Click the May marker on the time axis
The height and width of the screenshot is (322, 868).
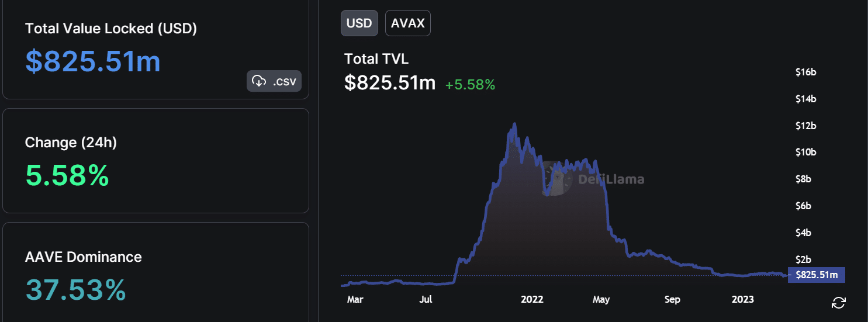pyautogui.click(x=600, y=300)
